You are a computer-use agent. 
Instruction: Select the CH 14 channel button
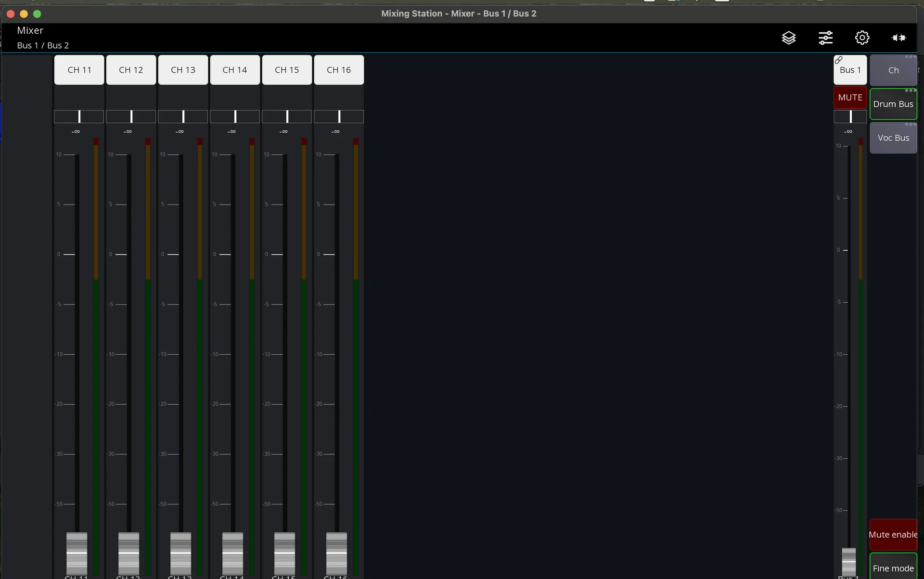(235, 70)
